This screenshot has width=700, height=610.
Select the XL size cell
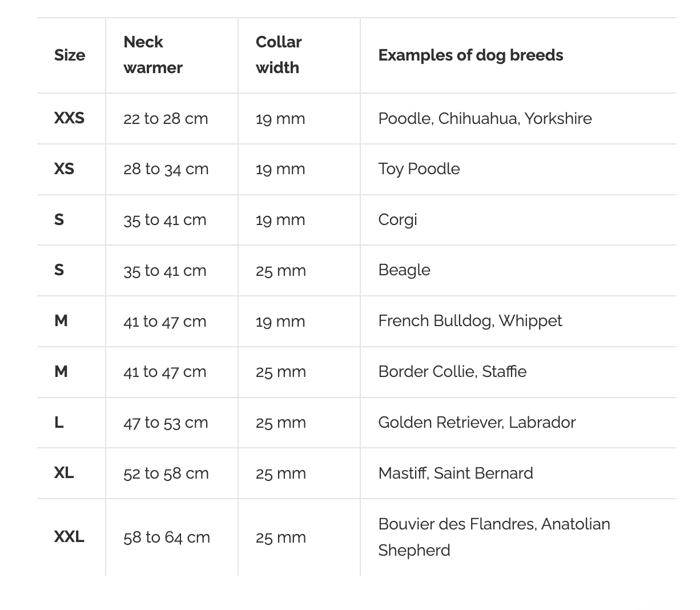pyautogui.click(x=64, y=473)
